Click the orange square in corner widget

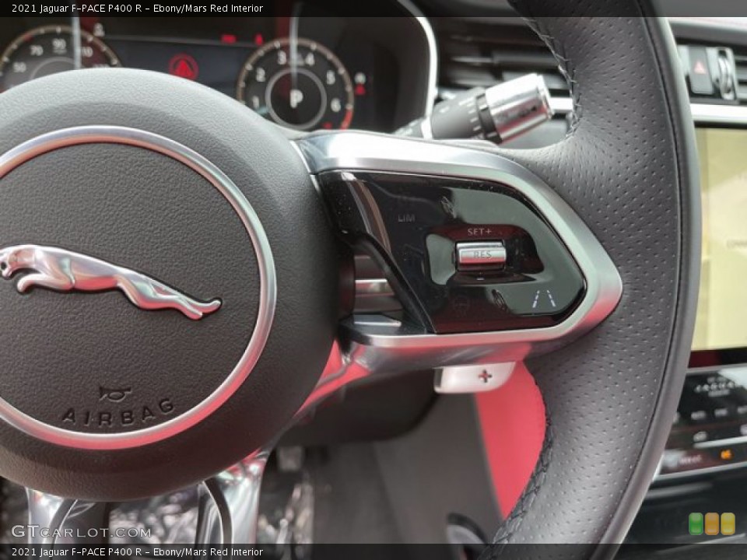712,523
